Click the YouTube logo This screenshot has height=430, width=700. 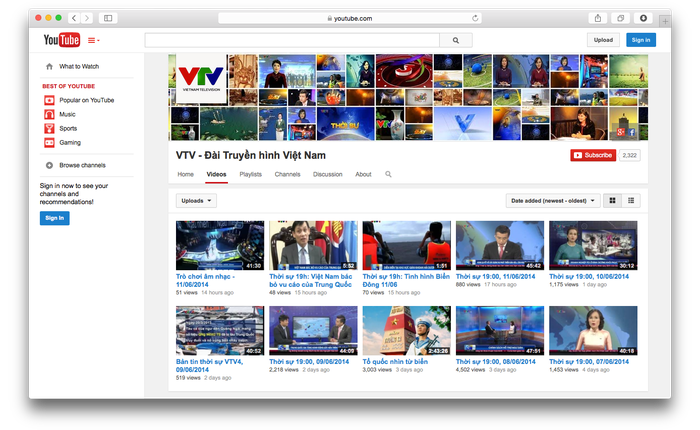(x=62, y=40)
